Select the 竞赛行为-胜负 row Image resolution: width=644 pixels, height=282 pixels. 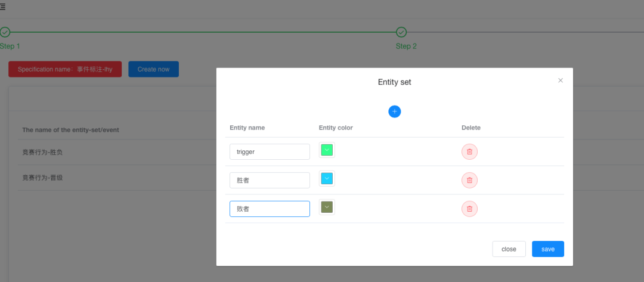point(117,152)
